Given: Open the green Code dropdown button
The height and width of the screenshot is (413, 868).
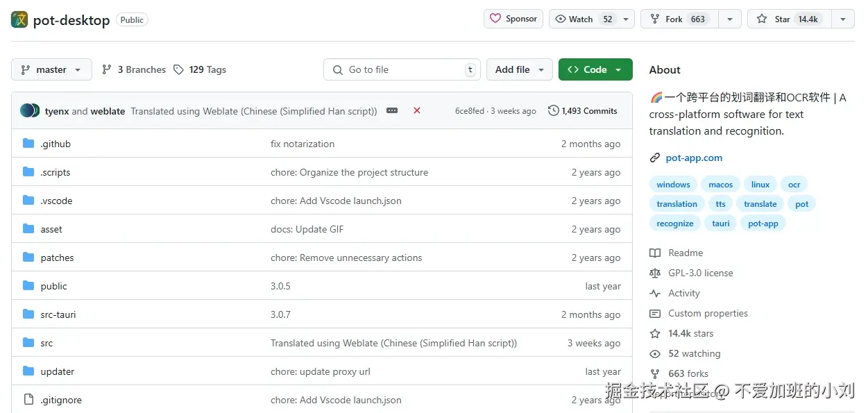Looking at the screenshot, I should (595, 69).
